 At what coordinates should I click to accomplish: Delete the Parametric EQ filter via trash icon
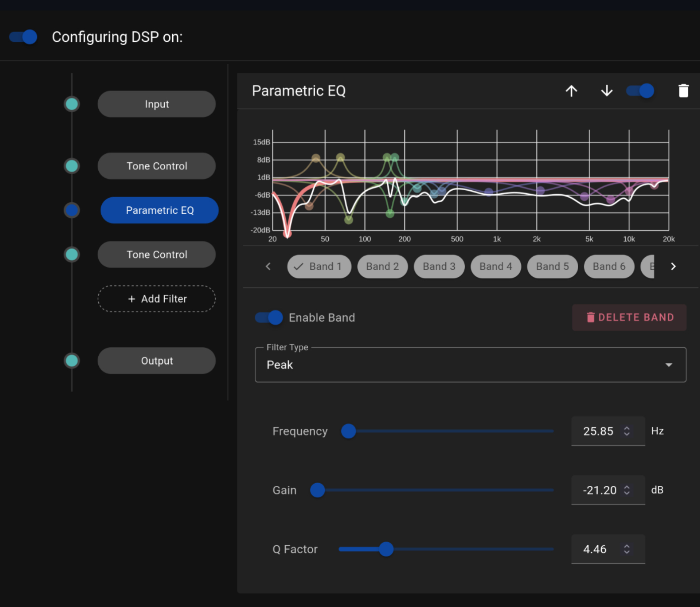pos(683,91)
